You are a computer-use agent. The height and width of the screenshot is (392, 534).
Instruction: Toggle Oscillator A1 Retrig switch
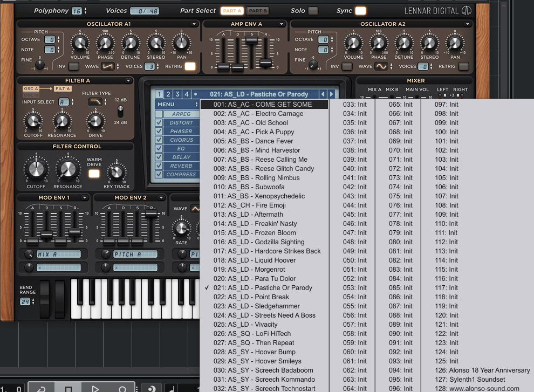tap(190, 66)
